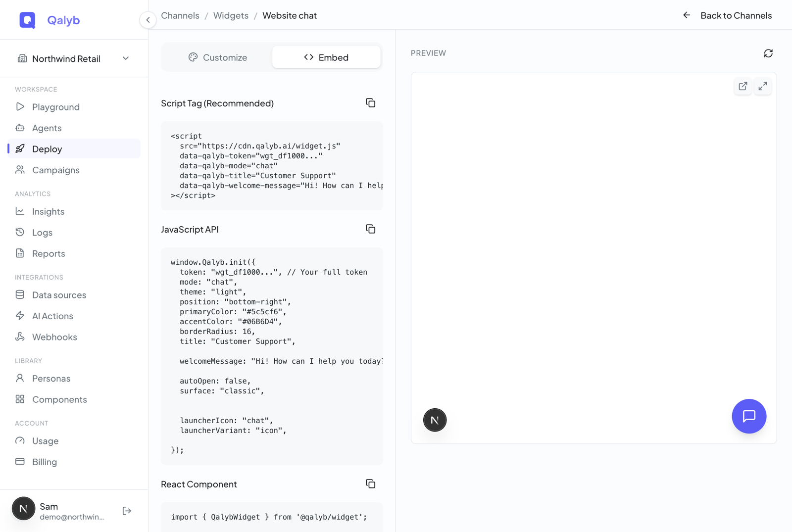792x532 pixels.
Task: Click the JavaScript API heading
Action: (x=190, y=229)
